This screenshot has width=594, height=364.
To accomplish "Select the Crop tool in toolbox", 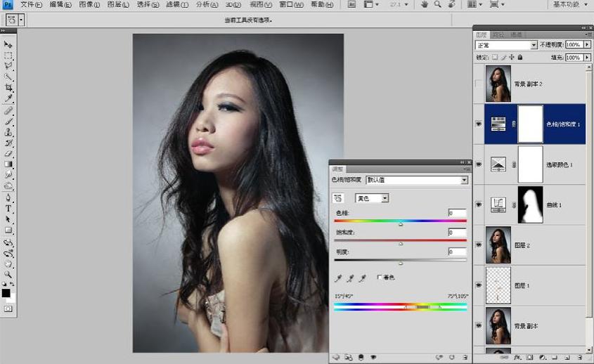I will click(8, 88).
